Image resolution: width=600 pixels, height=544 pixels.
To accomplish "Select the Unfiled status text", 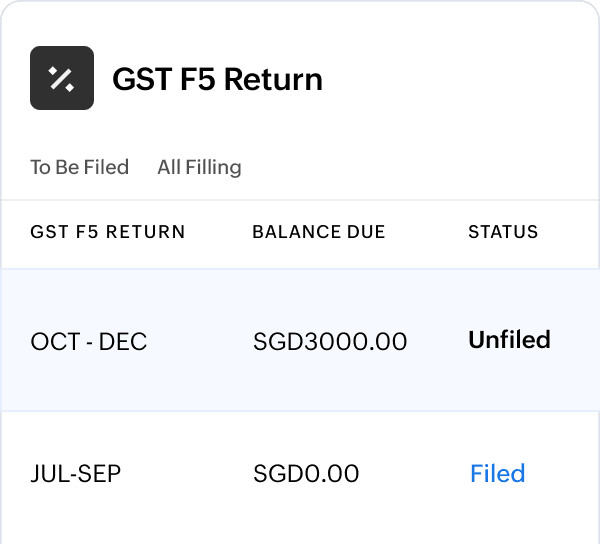I will pos(509,340).
